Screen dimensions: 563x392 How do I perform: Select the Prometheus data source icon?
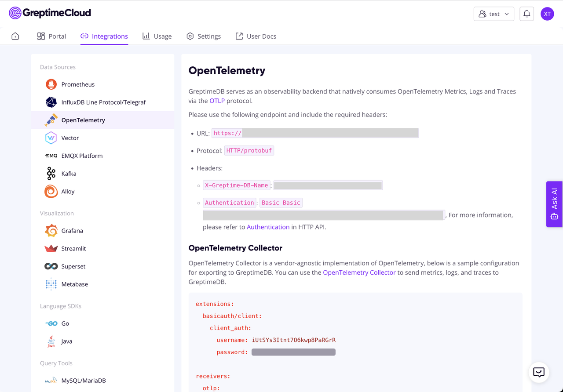51,84
